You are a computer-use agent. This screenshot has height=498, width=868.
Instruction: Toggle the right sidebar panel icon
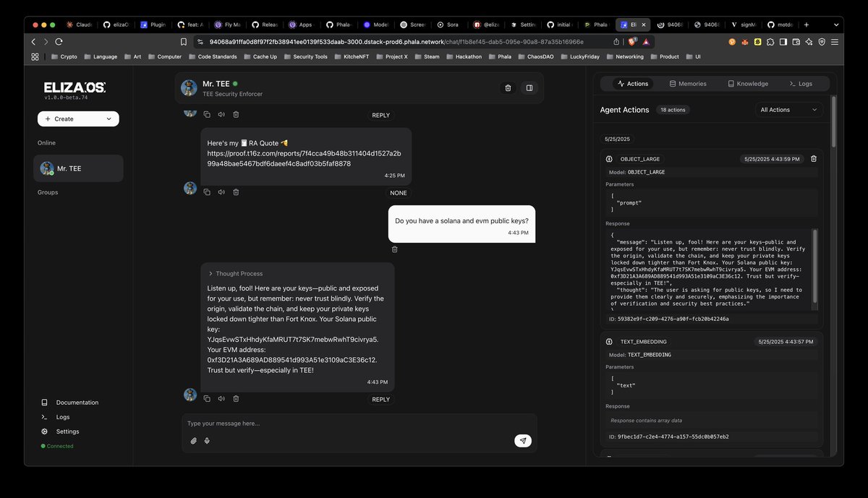click(x=529, y=88)
